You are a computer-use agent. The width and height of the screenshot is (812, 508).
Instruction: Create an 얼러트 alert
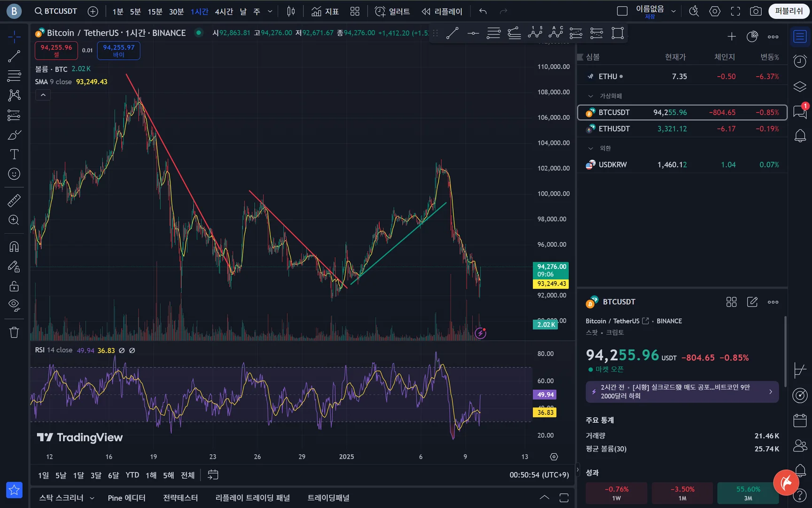tap(392, 11)
